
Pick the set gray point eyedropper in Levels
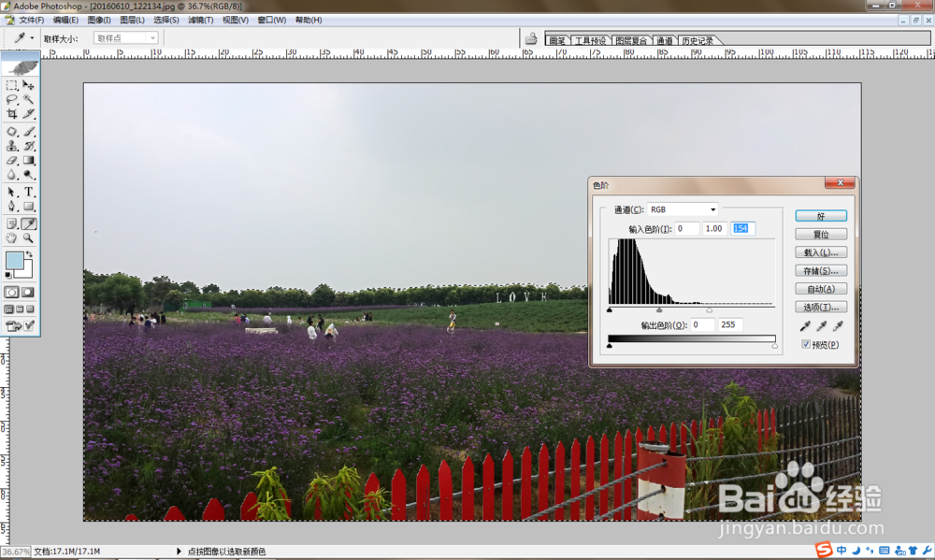coord(822,325)
